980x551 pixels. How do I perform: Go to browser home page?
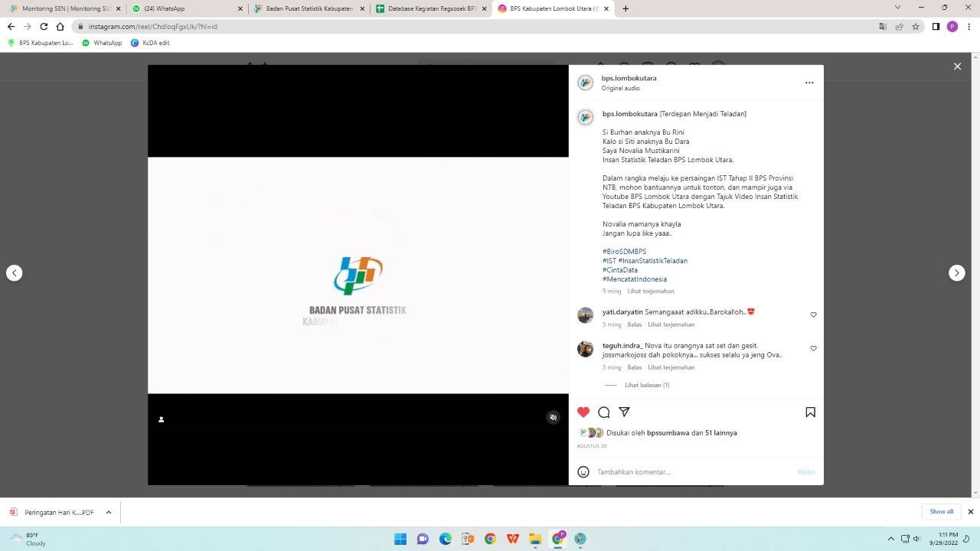60,26
